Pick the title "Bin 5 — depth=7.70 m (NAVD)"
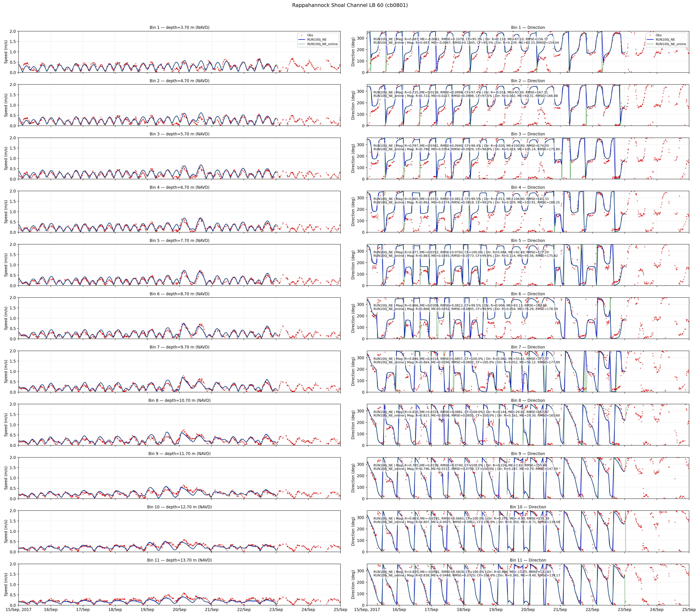 (179, 240)
